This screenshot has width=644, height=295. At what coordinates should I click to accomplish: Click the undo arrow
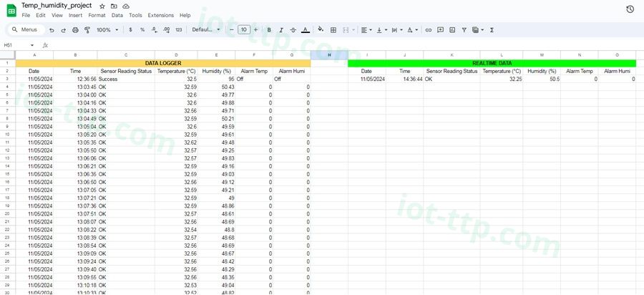click(52, 30)
